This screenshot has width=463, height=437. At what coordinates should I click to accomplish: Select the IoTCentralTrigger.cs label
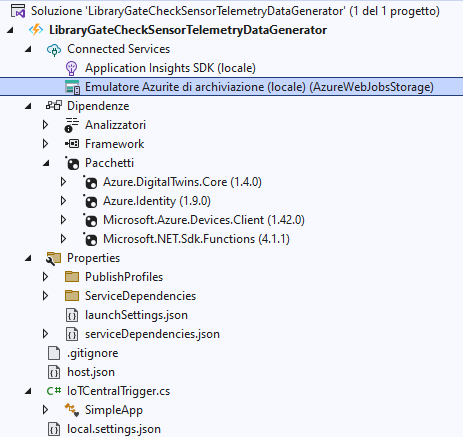119,391
